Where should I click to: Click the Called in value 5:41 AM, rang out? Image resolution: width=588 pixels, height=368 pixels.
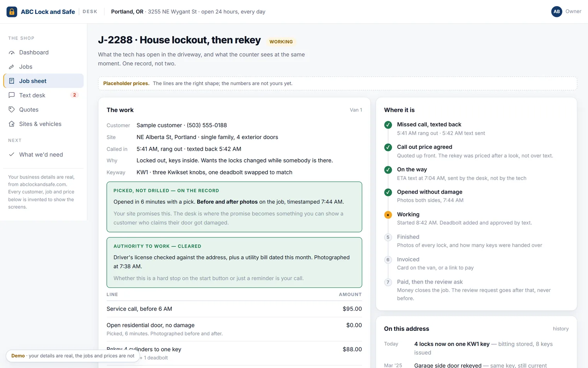[x=189, y=149]
